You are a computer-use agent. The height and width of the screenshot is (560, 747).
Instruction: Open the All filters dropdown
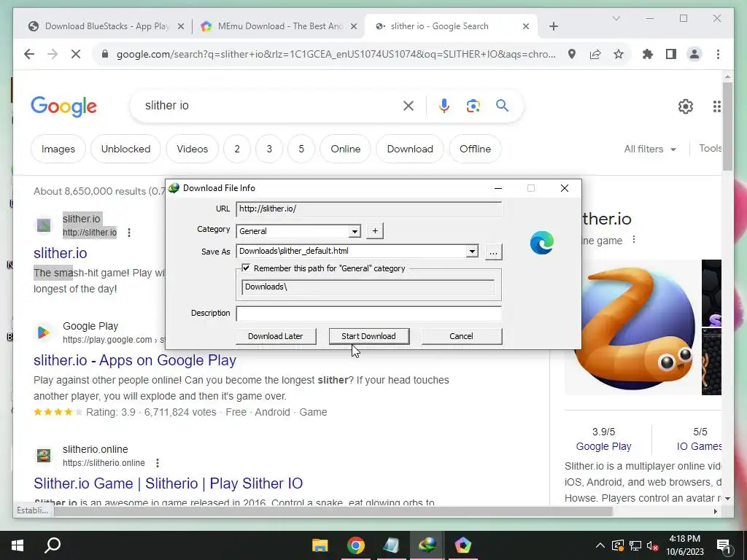pyautogui.click(x=650, y=149)
